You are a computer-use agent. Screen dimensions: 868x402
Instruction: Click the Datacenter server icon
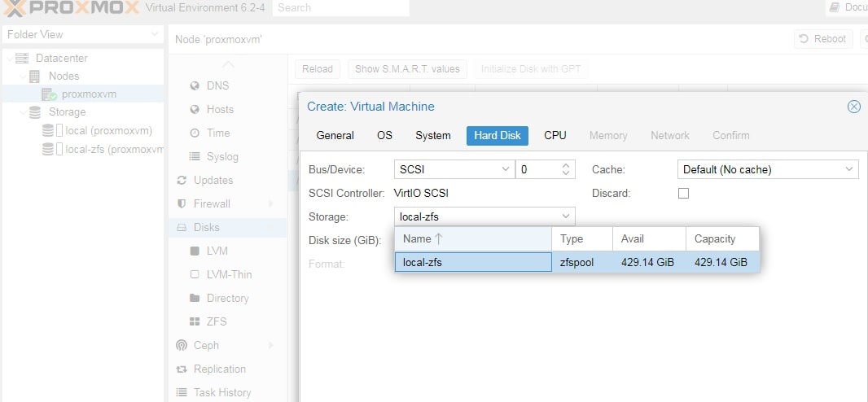tap(22, 58)
